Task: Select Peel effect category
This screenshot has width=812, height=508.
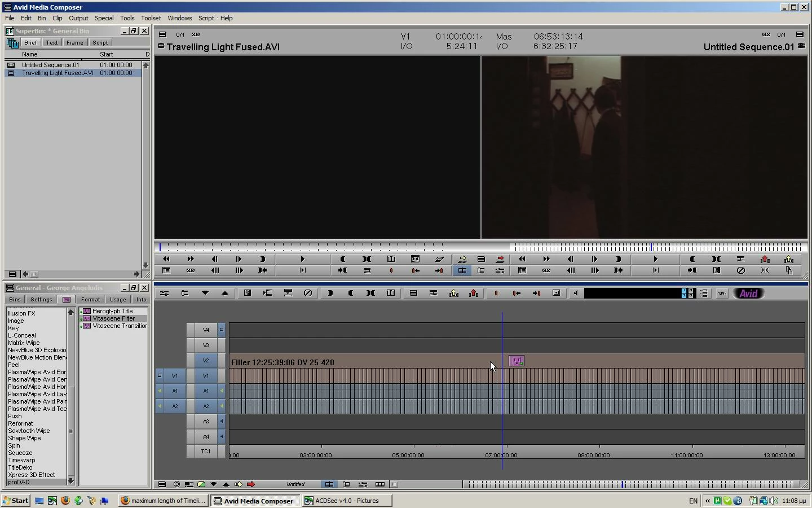Action: click(14, 365)
